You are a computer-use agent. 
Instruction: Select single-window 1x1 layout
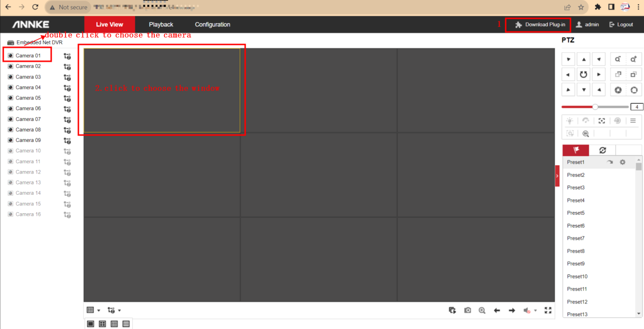pos(91,324)
